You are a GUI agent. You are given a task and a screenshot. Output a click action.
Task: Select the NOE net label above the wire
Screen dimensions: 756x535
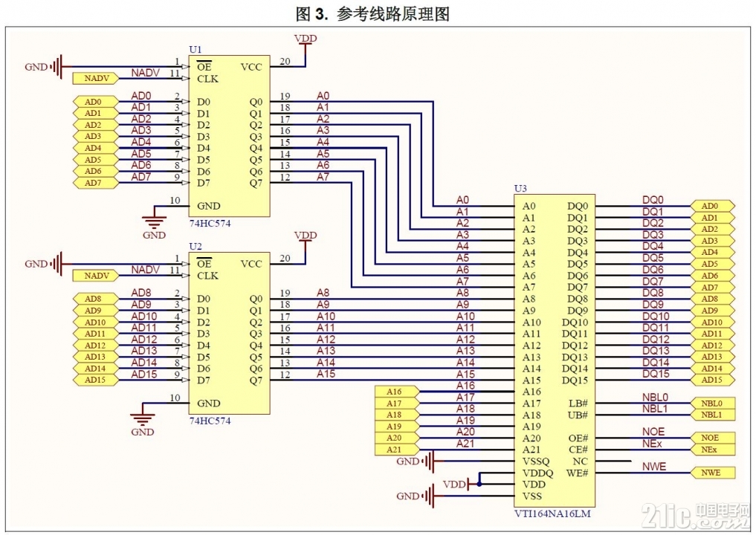click(x=653, y=432)
